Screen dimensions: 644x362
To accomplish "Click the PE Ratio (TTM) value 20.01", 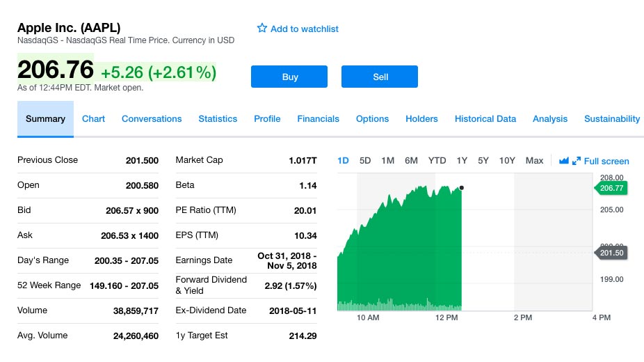I will click(305, 210).
